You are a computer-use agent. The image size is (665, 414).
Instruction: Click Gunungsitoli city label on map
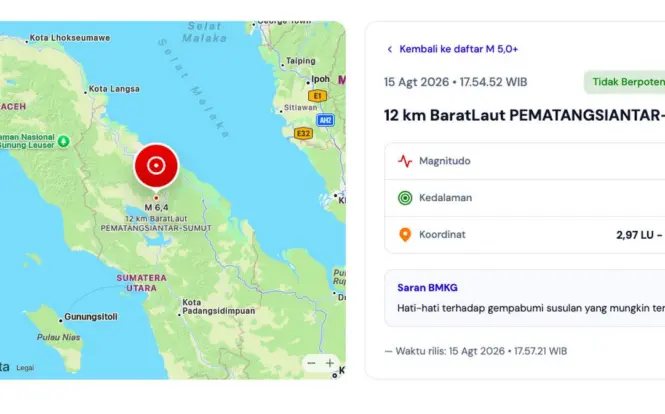tap(91, 317)
